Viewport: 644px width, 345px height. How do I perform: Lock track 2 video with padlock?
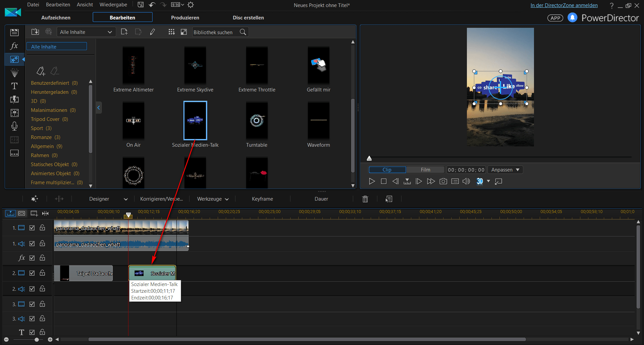click(x=42, y=273)
